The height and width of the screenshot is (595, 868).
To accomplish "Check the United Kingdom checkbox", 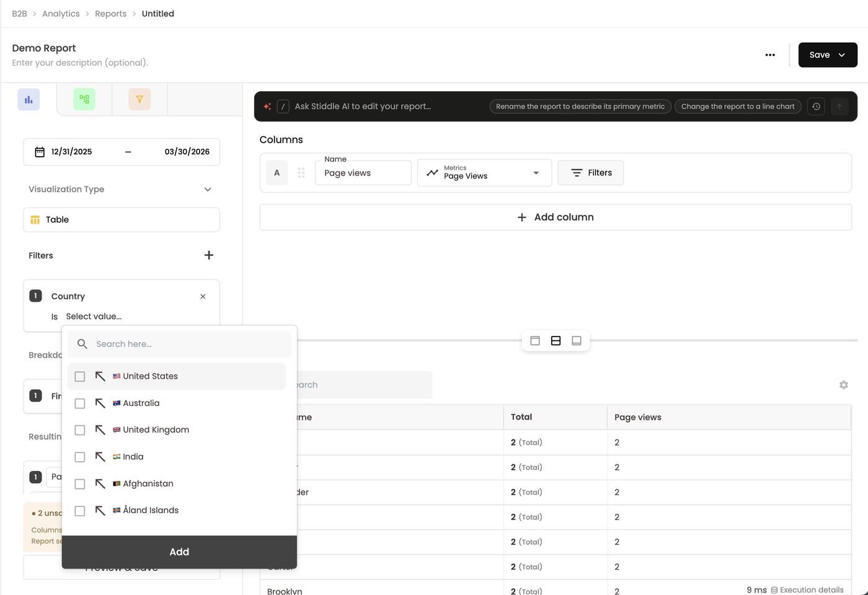I will click(80, 430).
